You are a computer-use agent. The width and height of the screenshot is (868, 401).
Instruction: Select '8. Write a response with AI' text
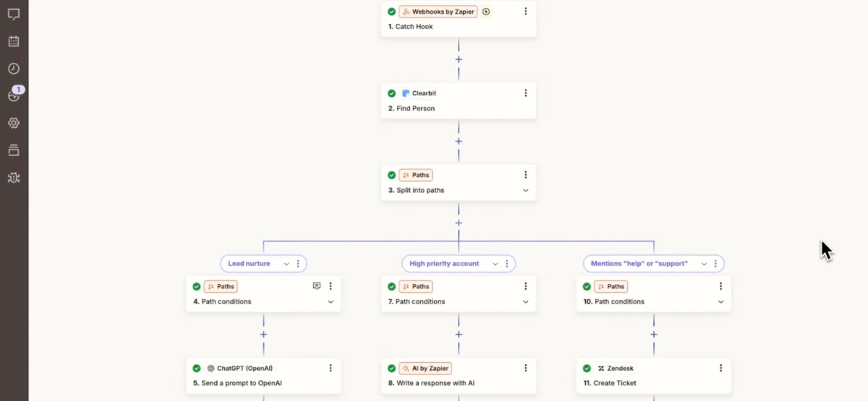[431, 384]
